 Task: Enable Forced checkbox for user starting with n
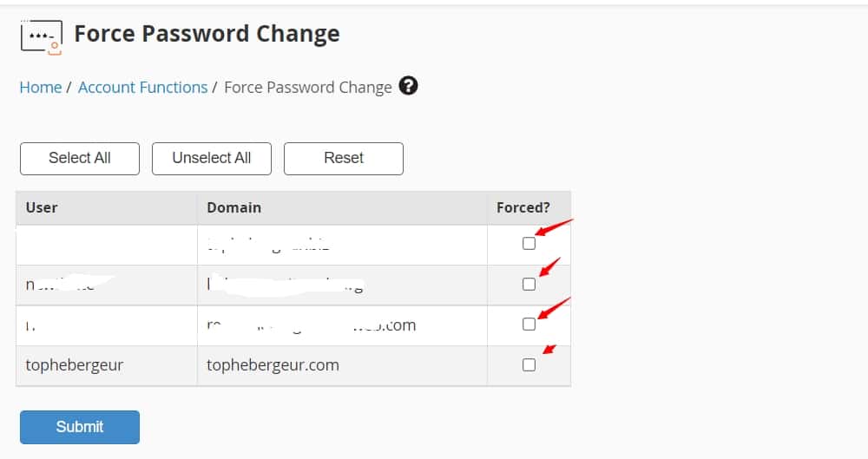coord(529,284)
